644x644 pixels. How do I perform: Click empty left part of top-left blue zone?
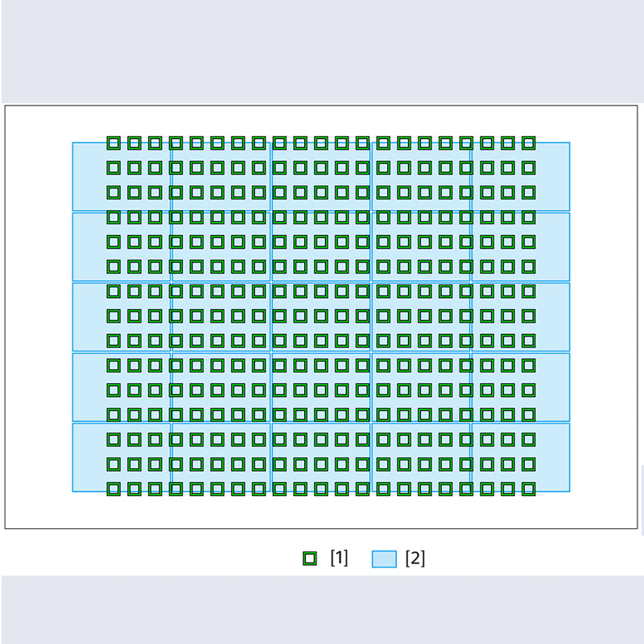click(89, 176)
